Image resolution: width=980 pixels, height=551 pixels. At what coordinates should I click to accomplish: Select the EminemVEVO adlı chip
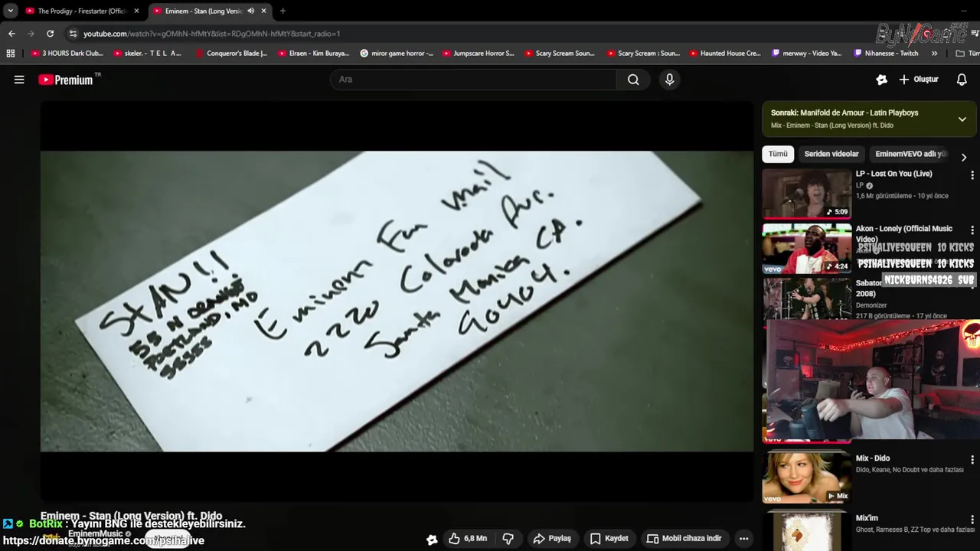[911, 154]
